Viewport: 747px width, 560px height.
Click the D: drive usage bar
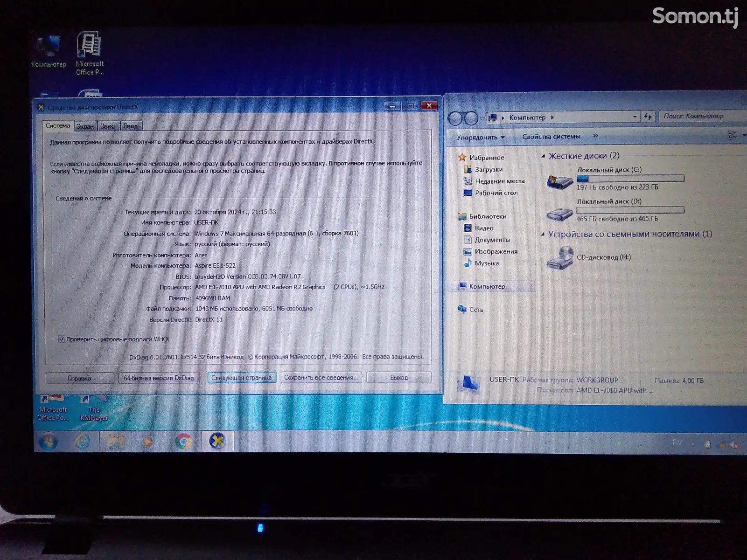(630, 210)
